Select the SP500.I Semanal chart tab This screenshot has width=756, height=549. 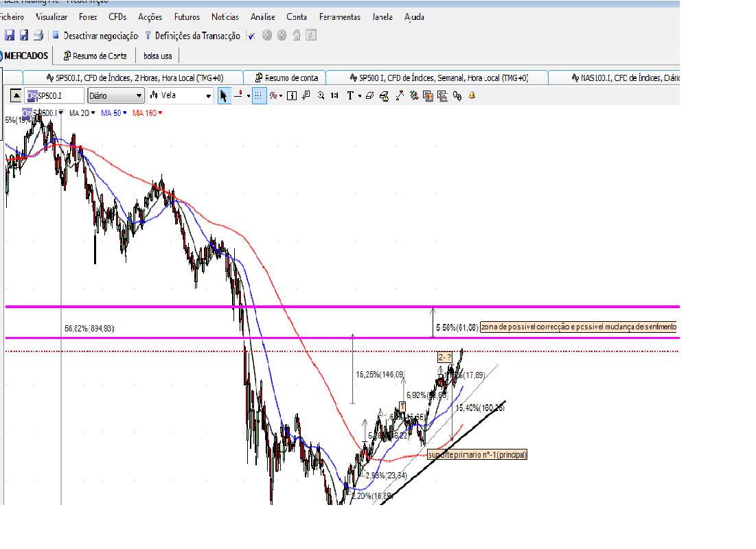point(438,78)
